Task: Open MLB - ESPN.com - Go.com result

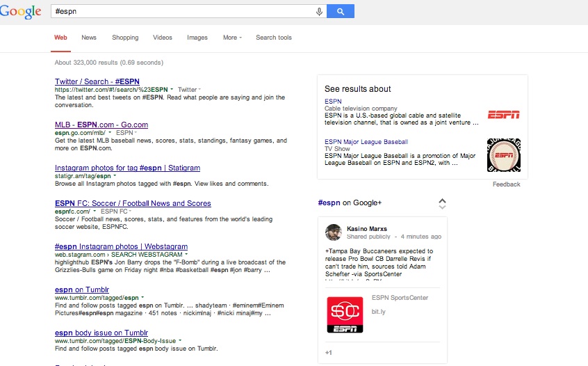Action: [101, 125]
